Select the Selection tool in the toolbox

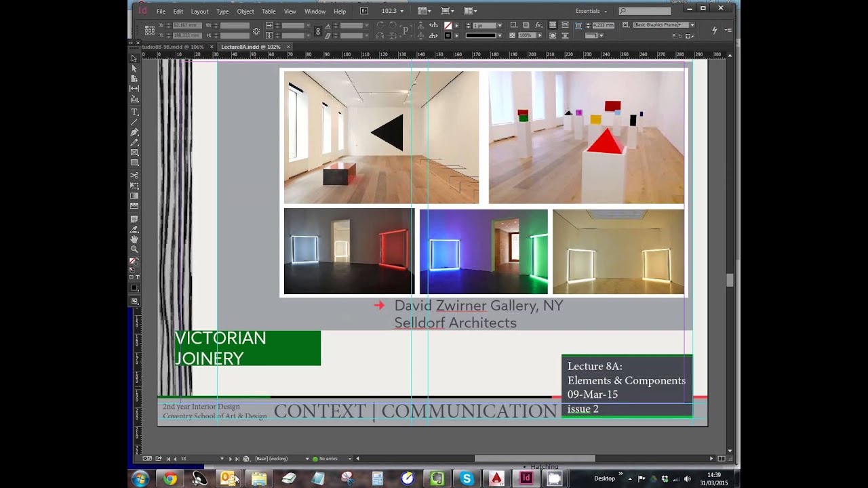[x=134, y=59]
